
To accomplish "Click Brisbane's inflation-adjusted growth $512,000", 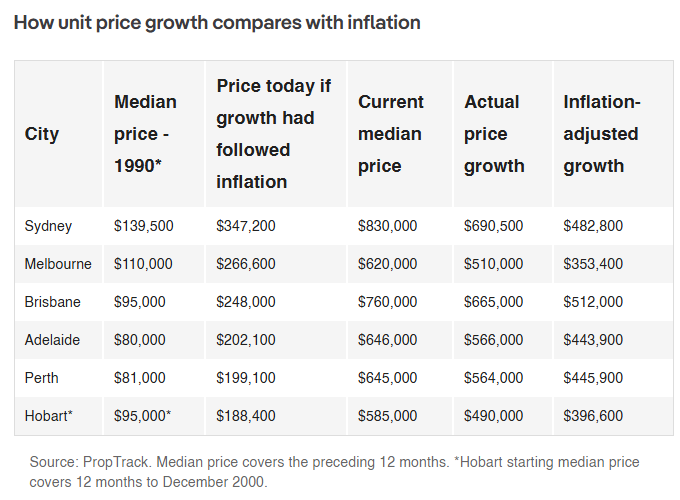I will click(x=593, y=302).
